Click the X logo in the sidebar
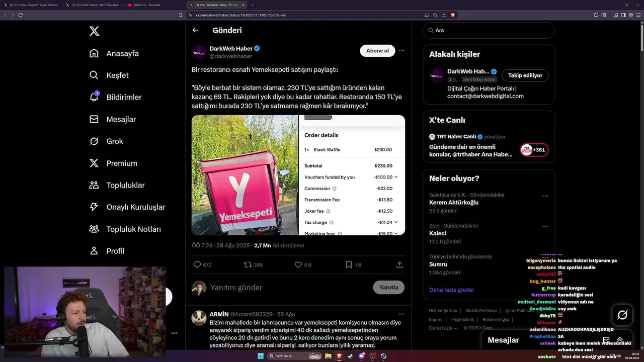Image resolution: width=644 pixels, height=362 pixels. click(94, 31)
